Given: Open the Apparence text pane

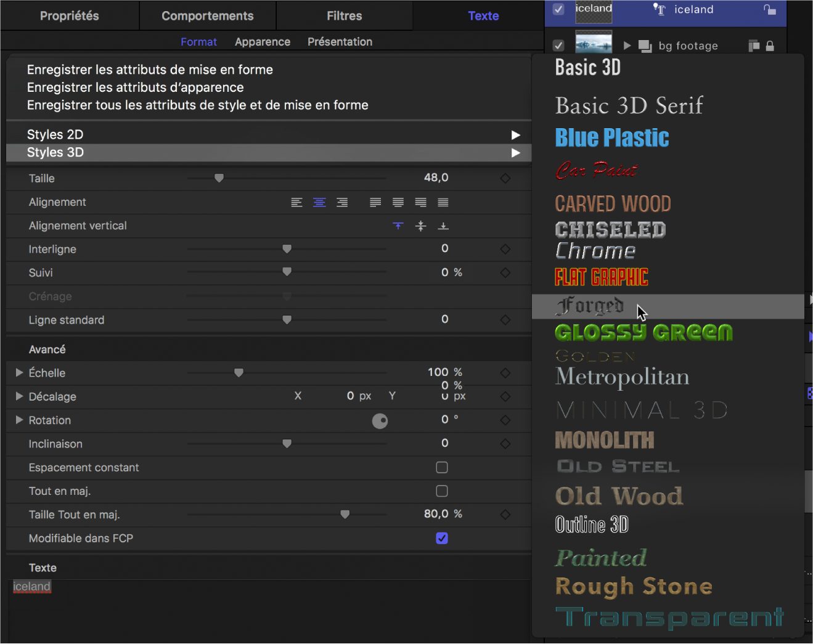Looking at the screenshot, I should pyautogui.click(x=263, y=42).
